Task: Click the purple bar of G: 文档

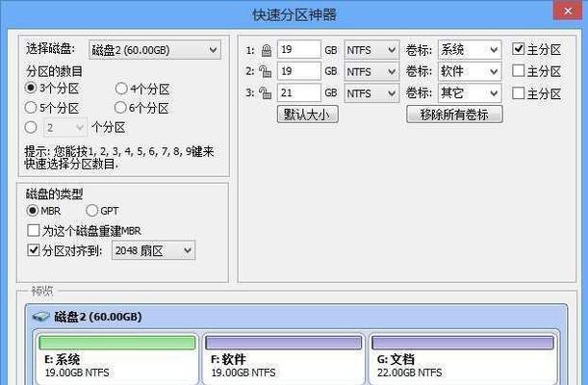Action: point(463,343)
